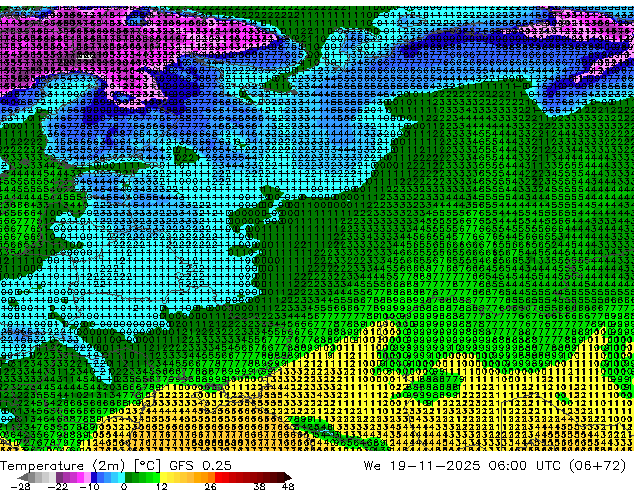Click the 'We 19-11-2025' date text
This screenshot has height=490, width=634.
422,466
